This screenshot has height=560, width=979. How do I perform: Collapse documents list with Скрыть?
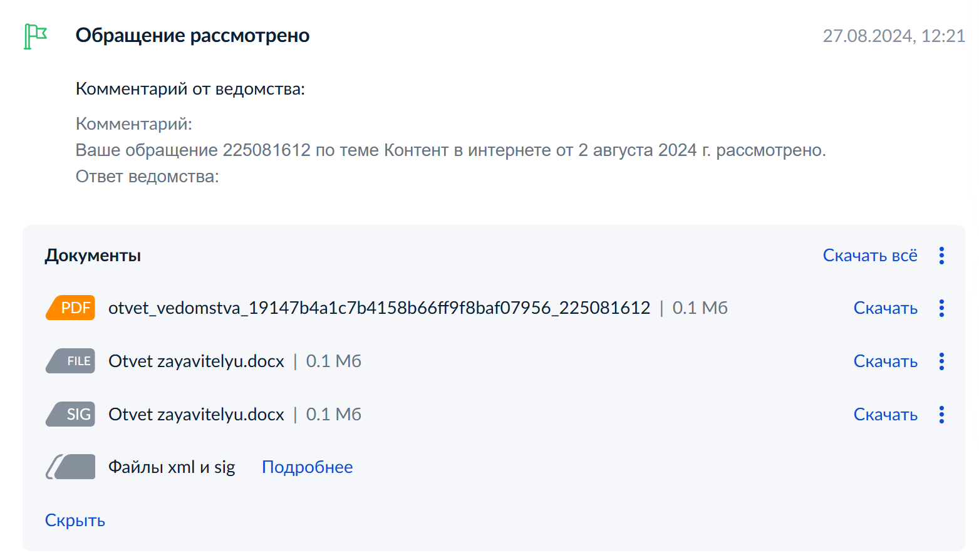coord(75,521)
